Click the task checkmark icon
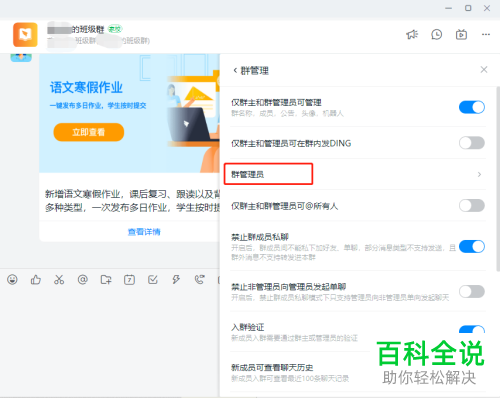This screenshot has width=500, height=398. [x=153, y=279]
